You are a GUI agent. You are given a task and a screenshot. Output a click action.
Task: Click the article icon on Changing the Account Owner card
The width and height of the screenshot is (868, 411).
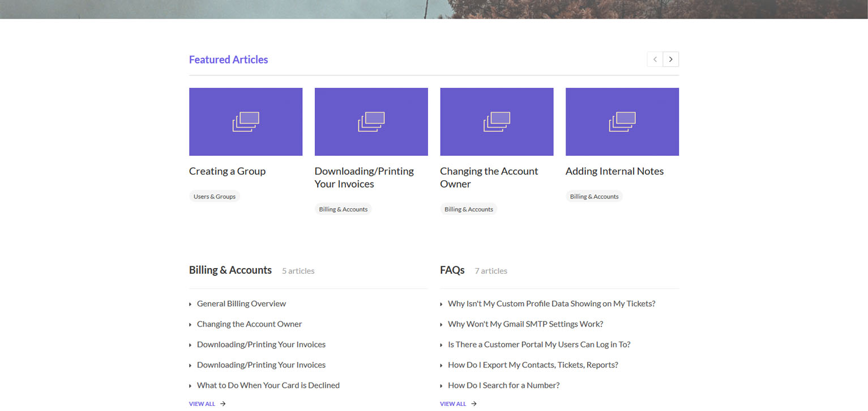click(x=497, y=121)
